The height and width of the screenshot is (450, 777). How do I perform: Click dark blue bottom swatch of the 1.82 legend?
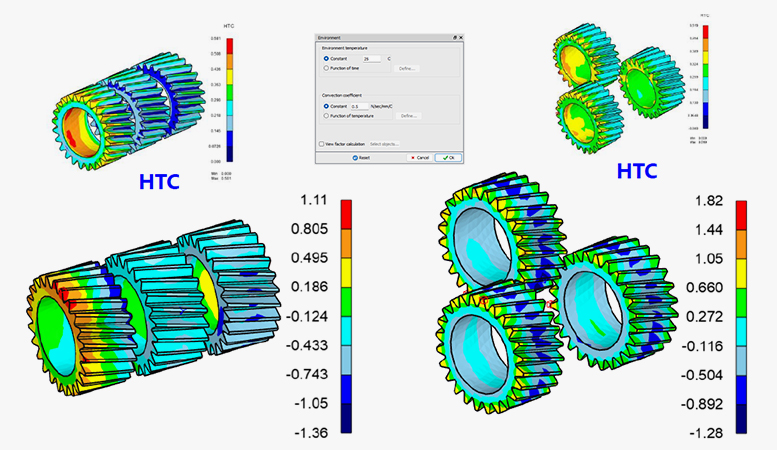coord(742,417)
